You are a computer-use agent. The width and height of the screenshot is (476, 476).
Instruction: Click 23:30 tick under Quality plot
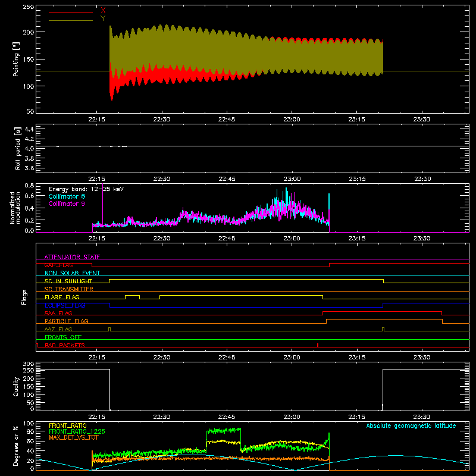[x=422, y=417]
